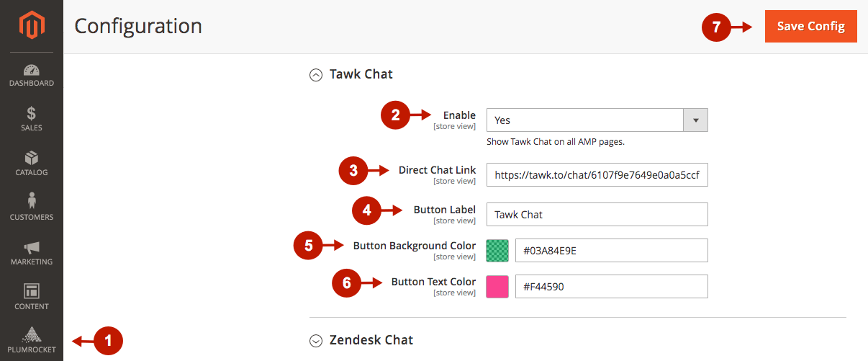Screen dimensions: 868x361
Task: Click the Direct Chat Link input field
Action: [597, 174]
